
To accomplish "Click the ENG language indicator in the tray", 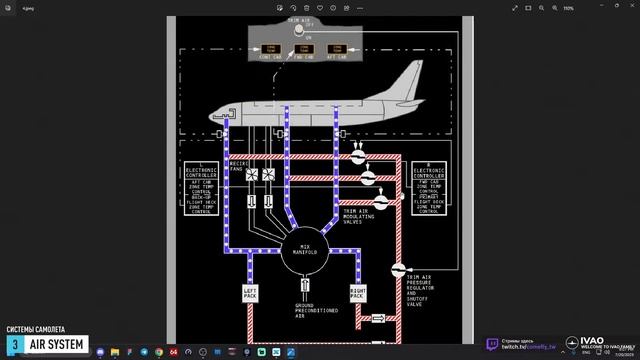I will click(x=586, y=352).
